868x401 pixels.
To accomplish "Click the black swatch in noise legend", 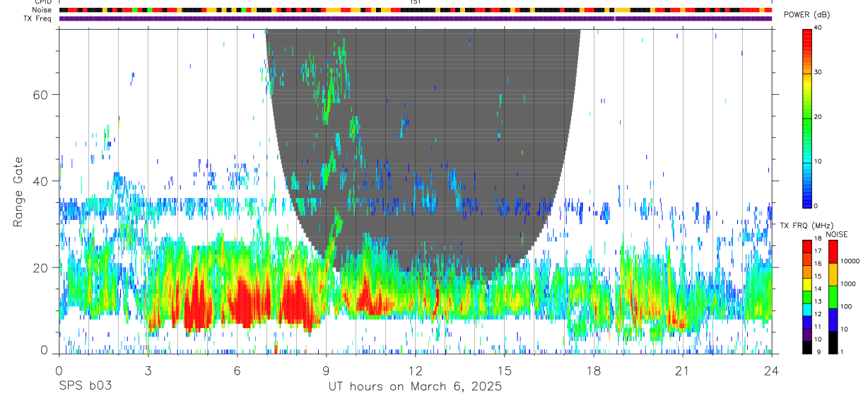I will [833, 342].
